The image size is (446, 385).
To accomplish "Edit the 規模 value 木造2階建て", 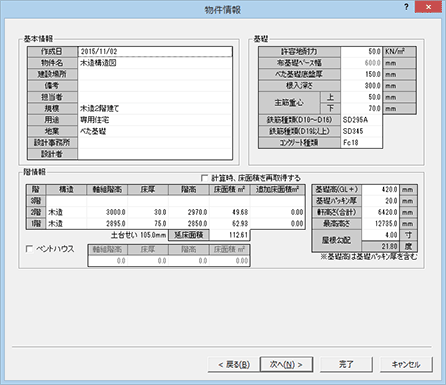I will click(x=155, y=108).
